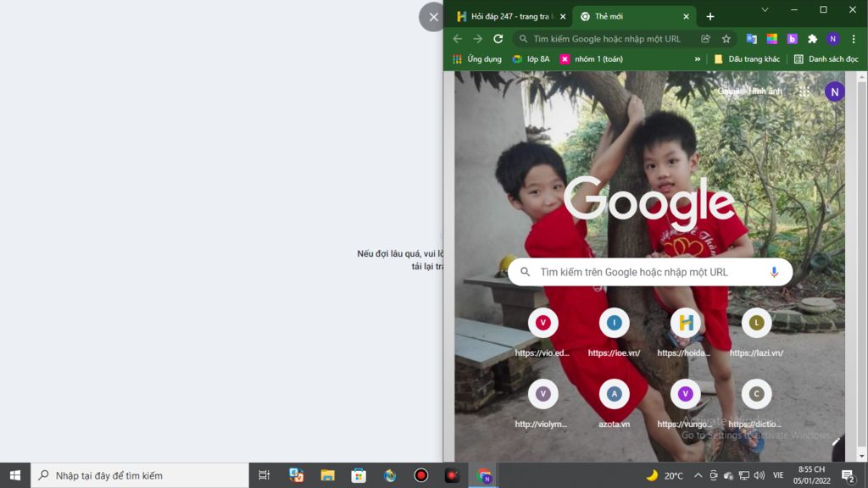The width and height of the screenshot is (868, 488).
Task: Click the Google search box
Action: [x=650, y=272]
